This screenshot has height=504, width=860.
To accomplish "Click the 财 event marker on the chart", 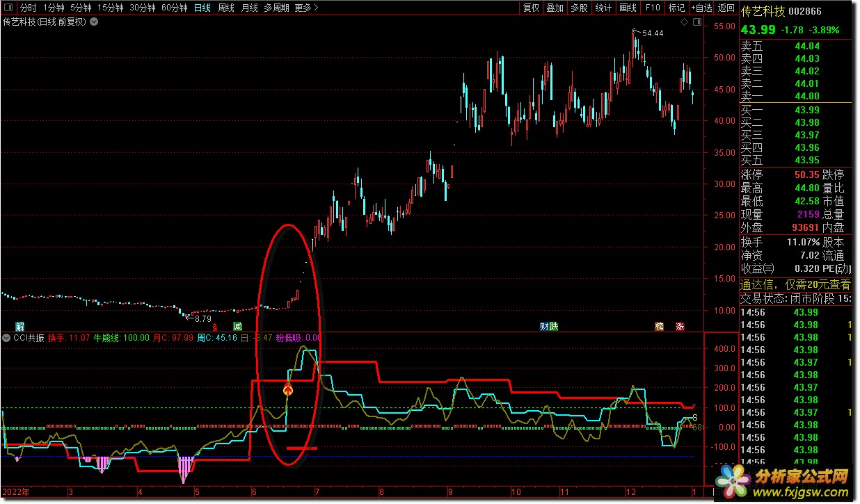I will 544,326.
